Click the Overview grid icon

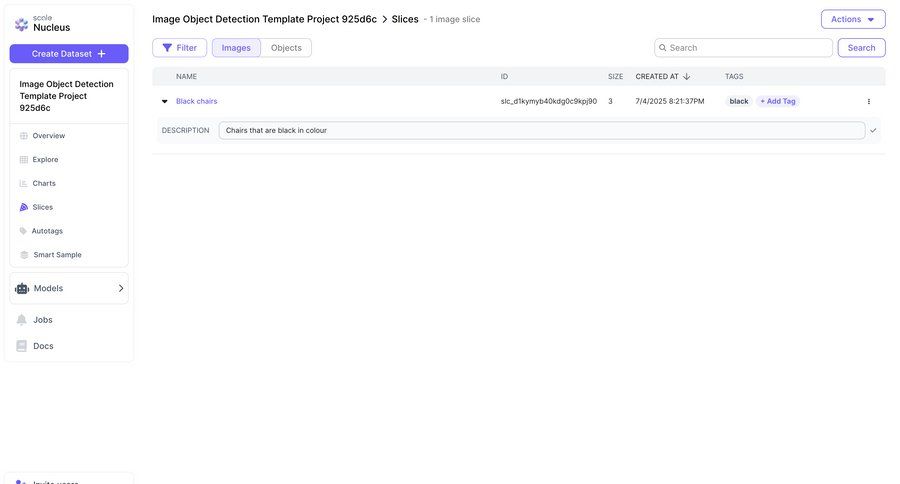tap(24, 135)
